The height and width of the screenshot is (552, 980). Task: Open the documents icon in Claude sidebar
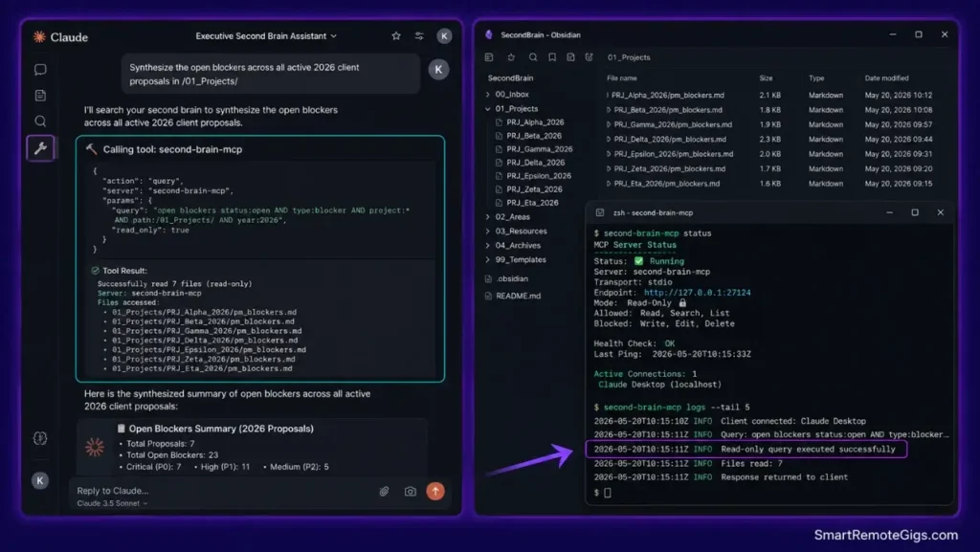40,96
